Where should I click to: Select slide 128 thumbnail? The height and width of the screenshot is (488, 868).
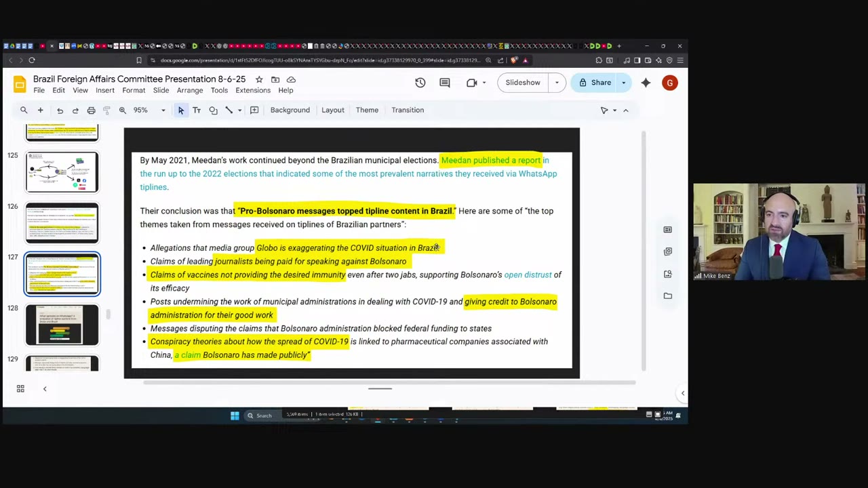pos(62,325)
